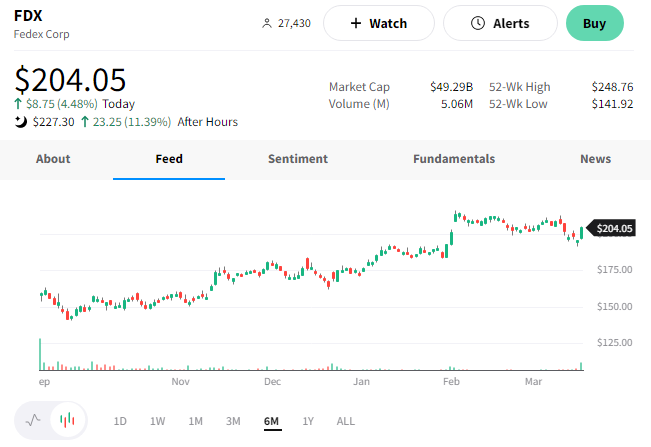Click the after-hours moon icon
The width and height of the screenshot is (651, 447).
click(20, 122)
